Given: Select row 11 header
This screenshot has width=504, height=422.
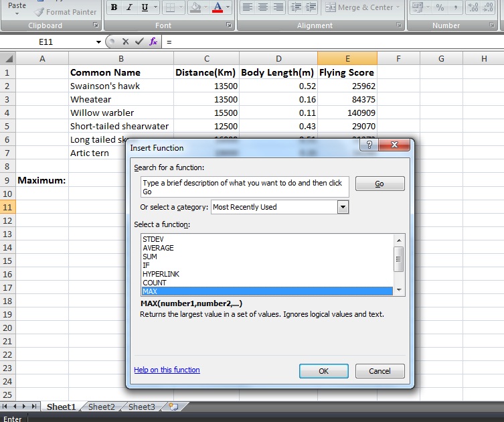Looking at the screenshot, I should pos(8,207).
